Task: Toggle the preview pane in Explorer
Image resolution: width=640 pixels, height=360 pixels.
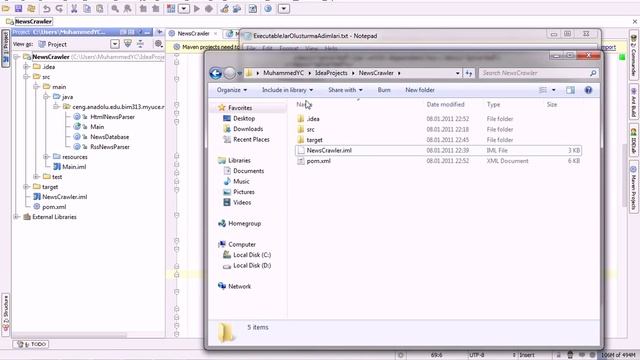Action: [570, 90]
